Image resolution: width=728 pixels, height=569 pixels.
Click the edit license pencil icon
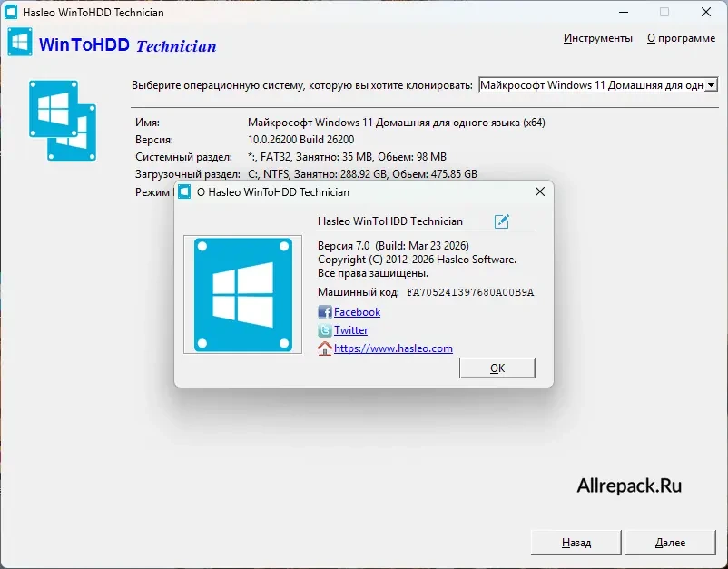pyautogui.click(x=501, y=221)
